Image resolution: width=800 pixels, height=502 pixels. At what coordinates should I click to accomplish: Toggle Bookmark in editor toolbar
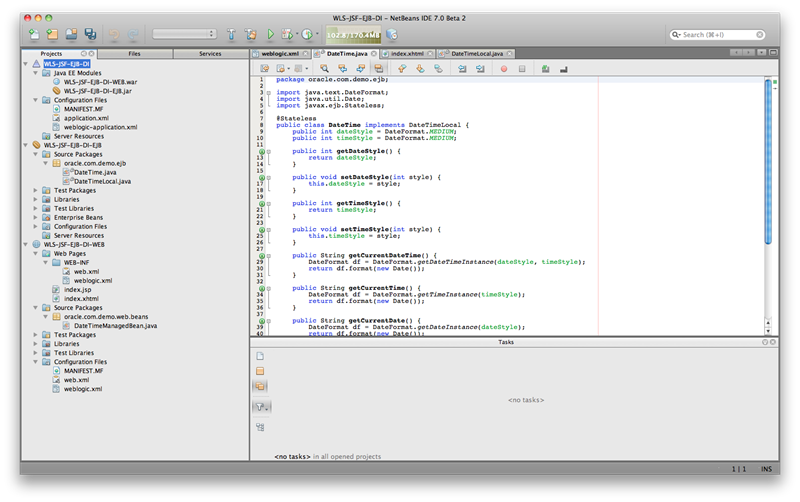pos(438,68)
